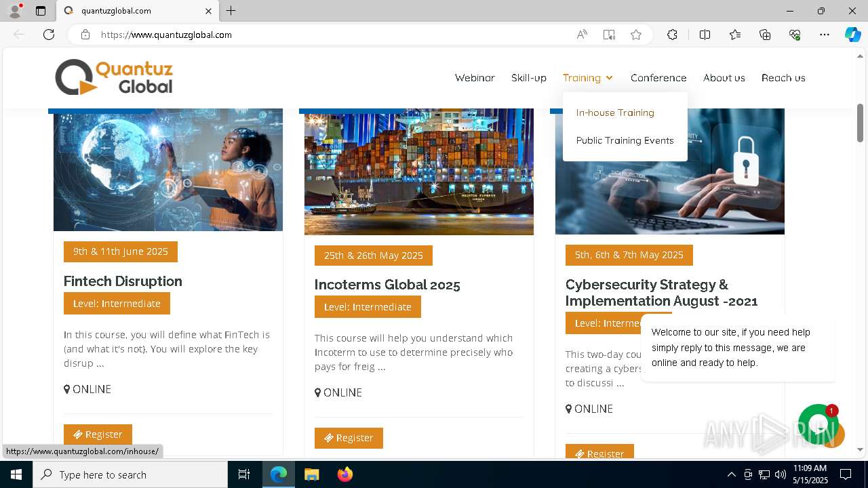This screenshot has height=488, width=868.
Task: Open Collections icon
Action: [765, 35]
